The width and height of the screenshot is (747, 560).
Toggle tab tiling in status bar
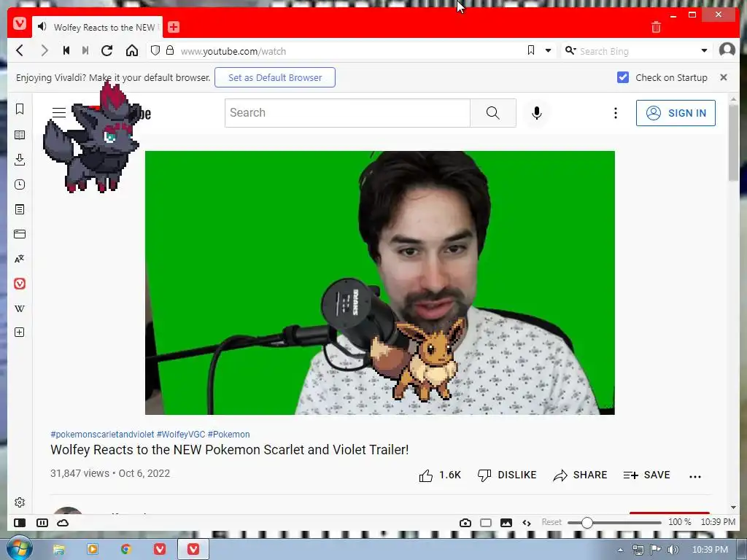(x=42, y=523)
